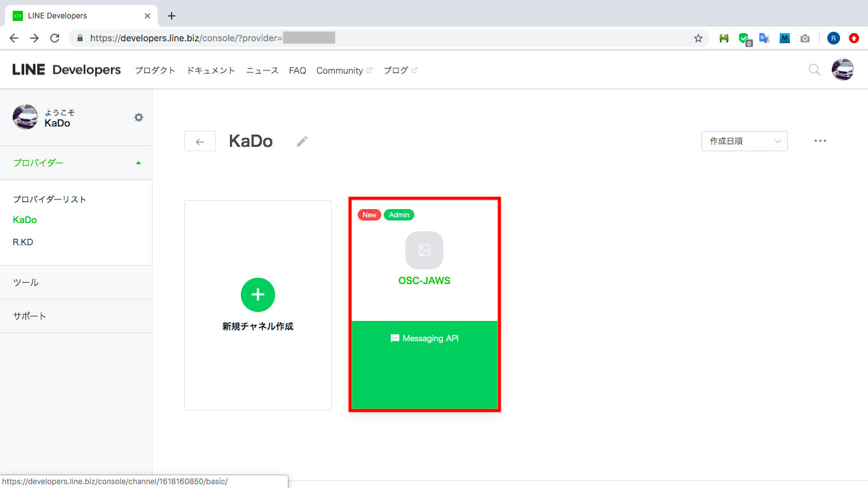Image resolution: width=868 pixels, height=488 pixels.
Task: Click the green monster extension icon
Action: click(724, 38)
